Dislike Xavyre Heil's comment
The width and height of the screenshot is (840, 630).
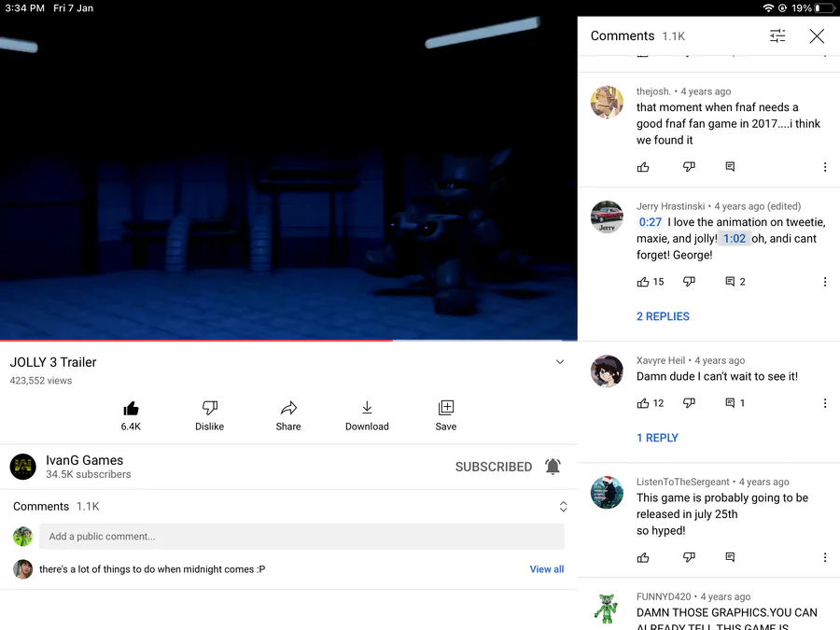pos(689,403)
